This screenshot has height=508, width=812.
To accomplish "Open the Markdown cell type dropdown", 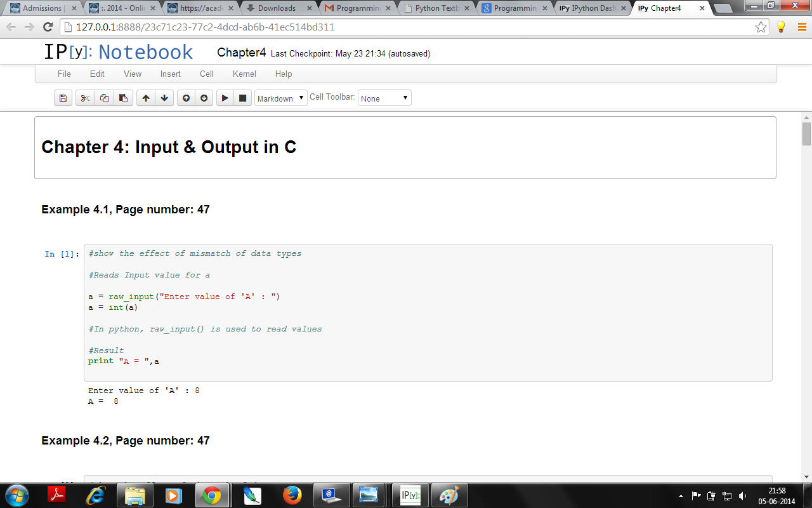I will tap(280, 98).
